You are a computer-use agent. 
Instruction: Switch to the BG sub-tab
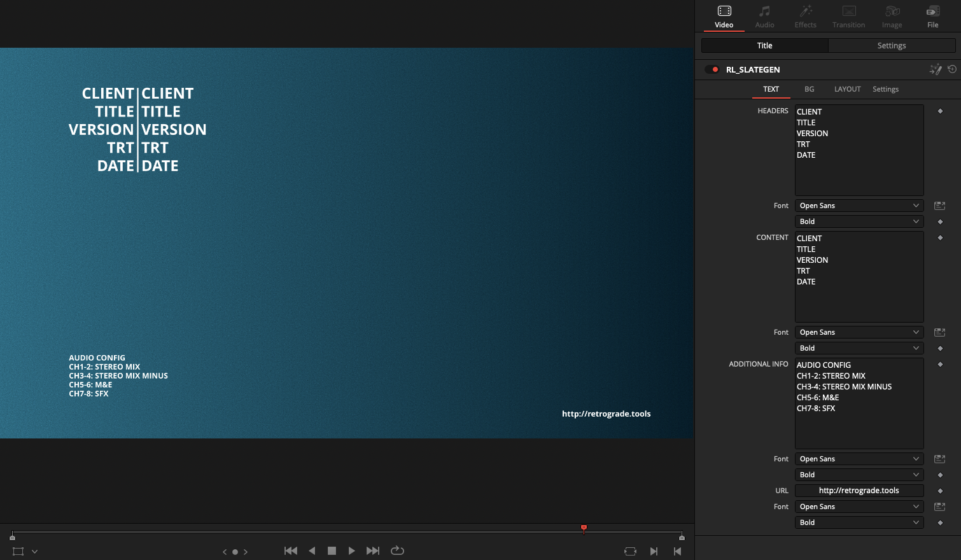coord(809,89)
